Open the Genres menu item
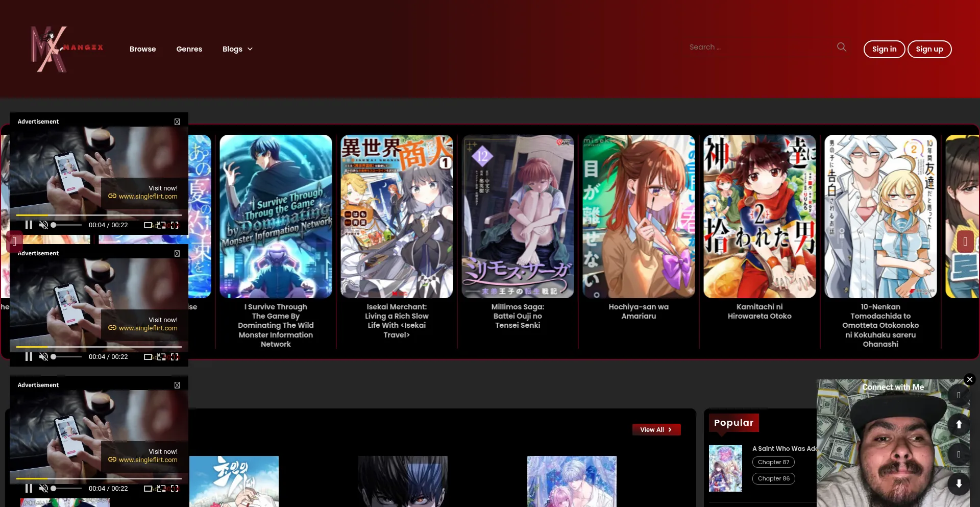This screenshot has width=980, height=507. (x=189, y=49)
